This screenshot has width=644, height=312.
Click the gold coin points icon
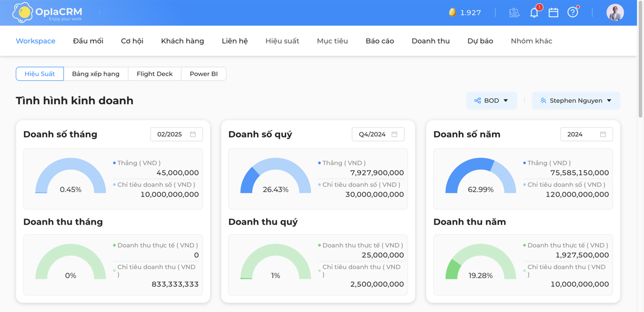click(x=453, y=12)
